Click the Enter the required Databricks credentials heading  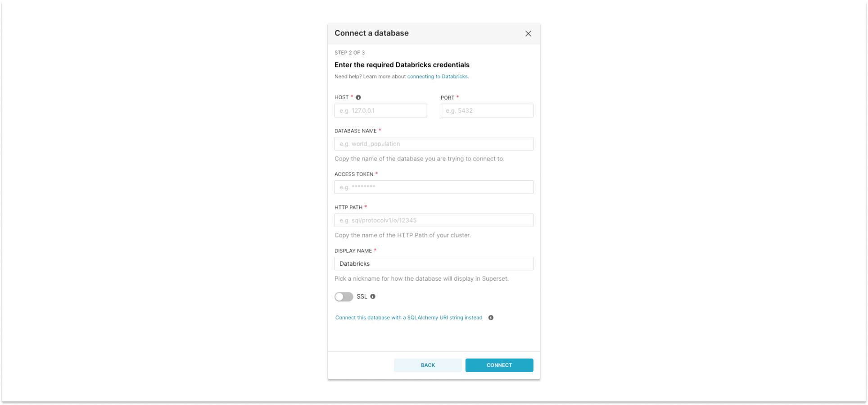point(402,64)
